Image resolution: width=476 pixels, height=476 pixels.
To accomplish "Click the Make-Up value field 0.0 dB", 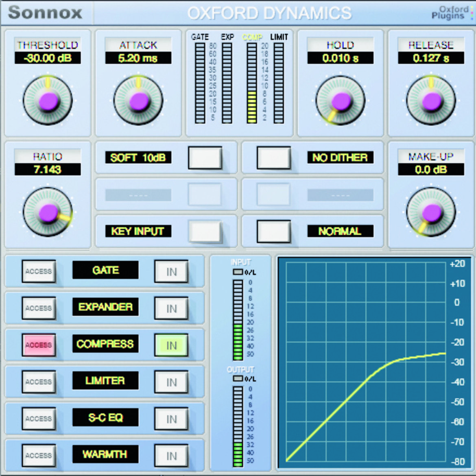I will tap(431, 169).
